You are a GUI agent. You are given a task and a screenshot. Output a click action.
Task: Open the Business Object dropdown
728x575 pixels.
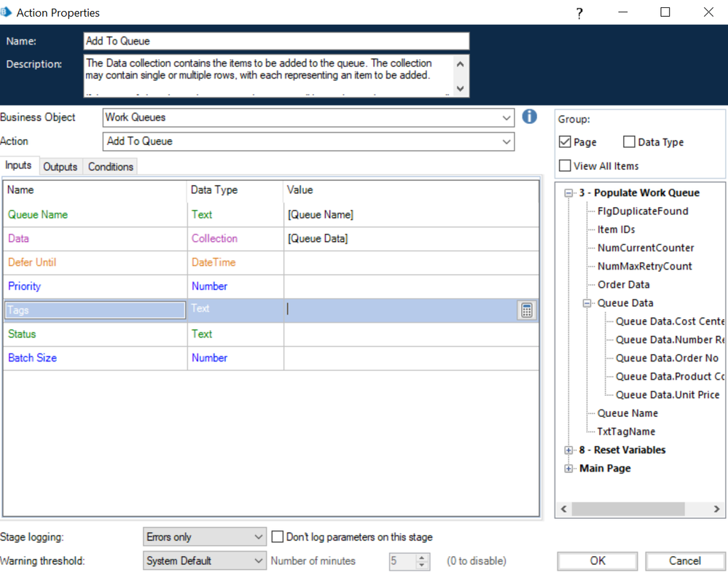[x=507, y=117]
